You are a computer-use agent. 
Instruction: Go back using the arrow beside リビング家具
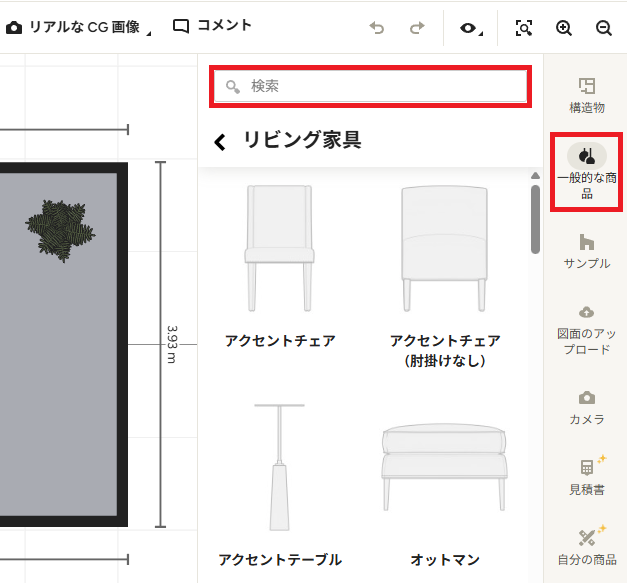click(x=220, y=142)
